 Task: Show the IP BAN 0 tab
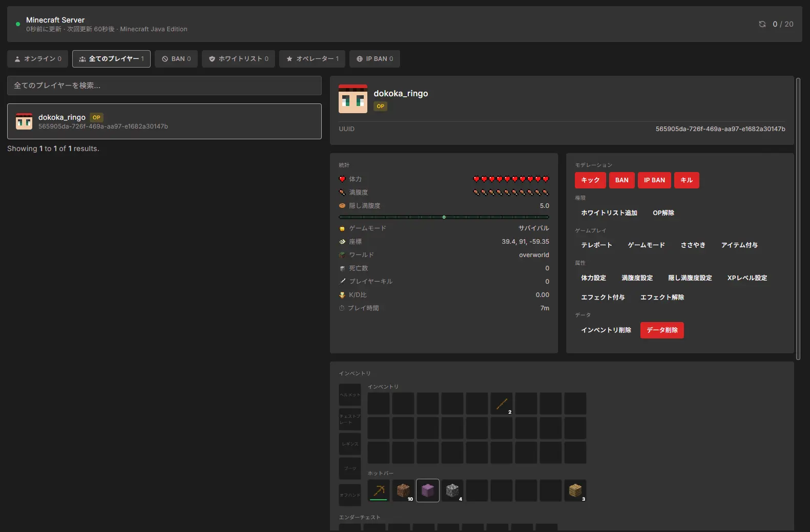coord(375,59)
